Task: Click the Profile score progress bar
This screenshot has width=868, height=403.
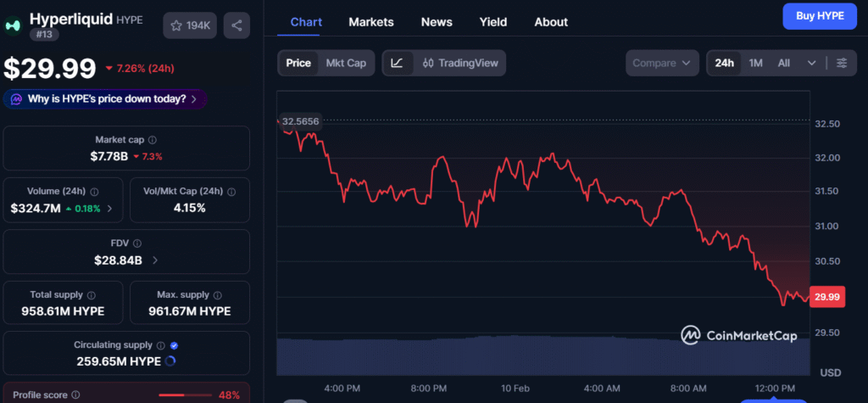Action: [184, 395]
